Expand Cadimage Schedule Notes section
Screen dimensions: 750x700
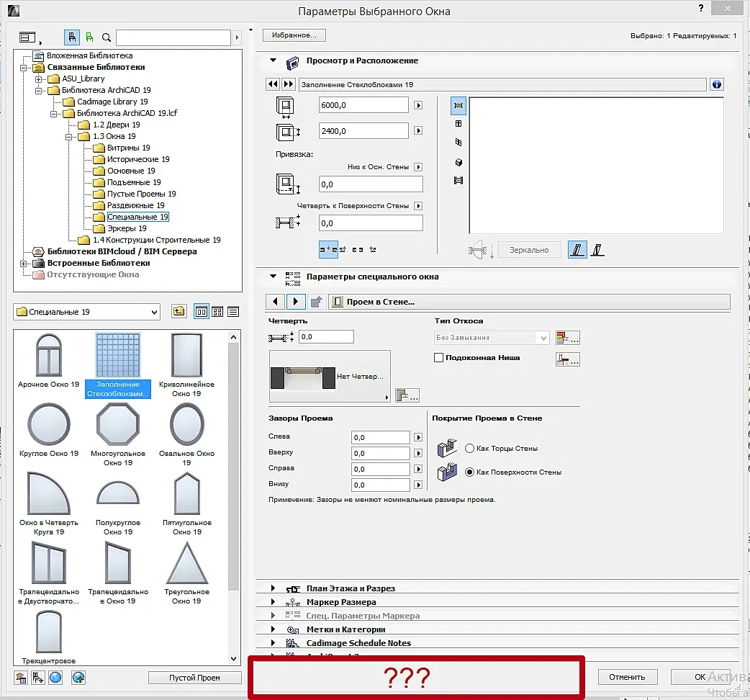tap(273, 642)
